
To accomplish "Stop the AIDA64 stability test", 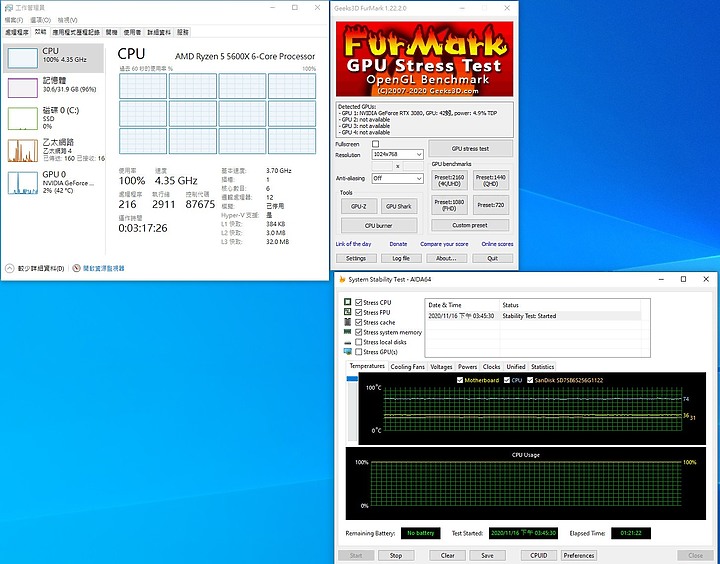I will tap(396, 555).
